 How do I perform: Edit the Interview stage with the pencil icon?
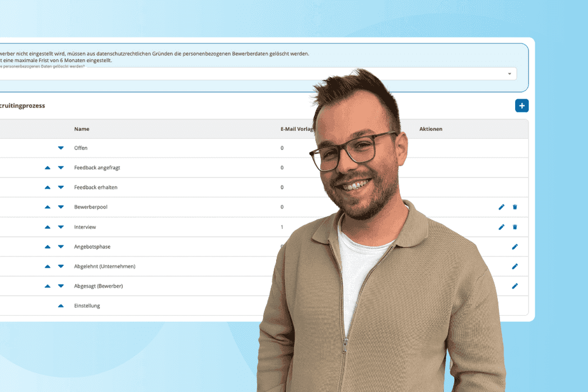coord(501,227)
